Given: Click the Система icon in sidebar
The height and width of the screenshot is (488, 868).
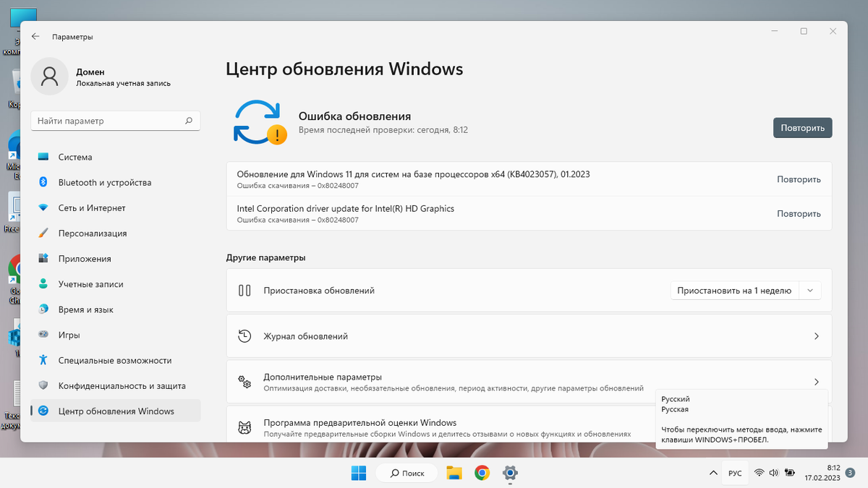Looking at the screenshot, I should (x=43, y=157).
